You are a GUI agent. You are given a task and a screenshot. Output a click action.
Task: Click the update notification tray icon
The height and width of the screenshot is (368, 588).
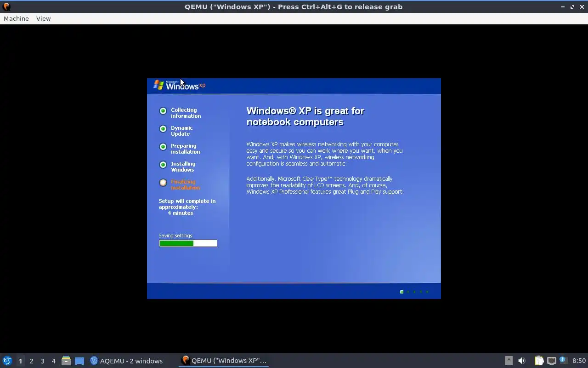pos(564,361)
